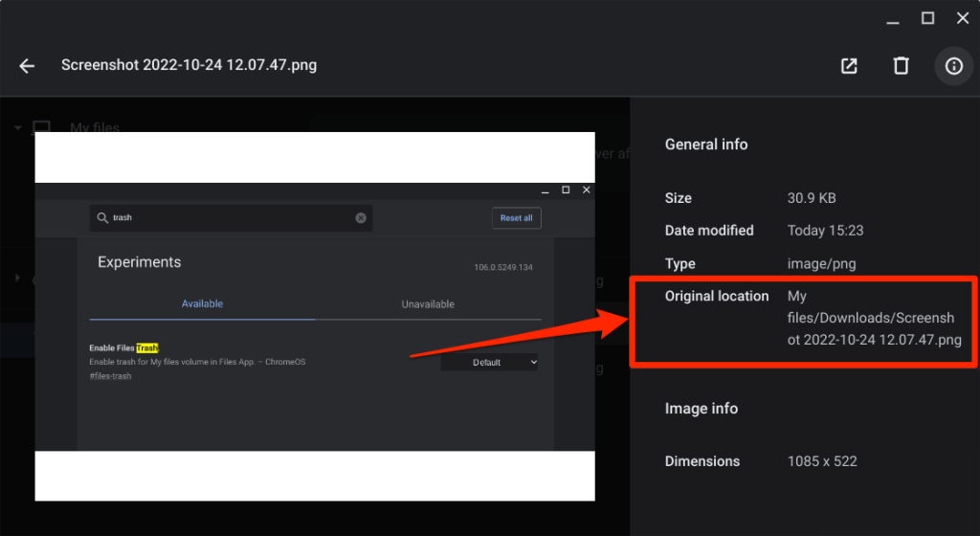
Task: Click the magnifier icon in the flags search box
Action: click(x=102, y=218)
